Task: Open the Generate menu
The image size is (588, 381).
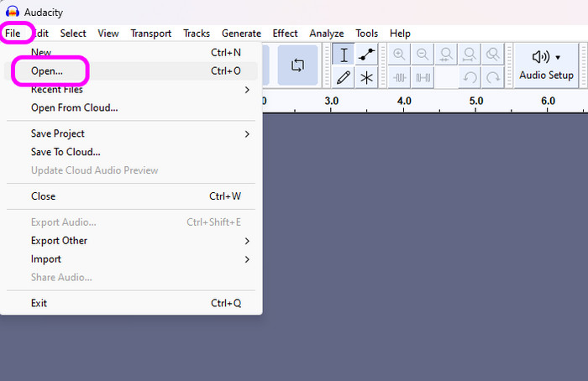Action: pos(242,34)
